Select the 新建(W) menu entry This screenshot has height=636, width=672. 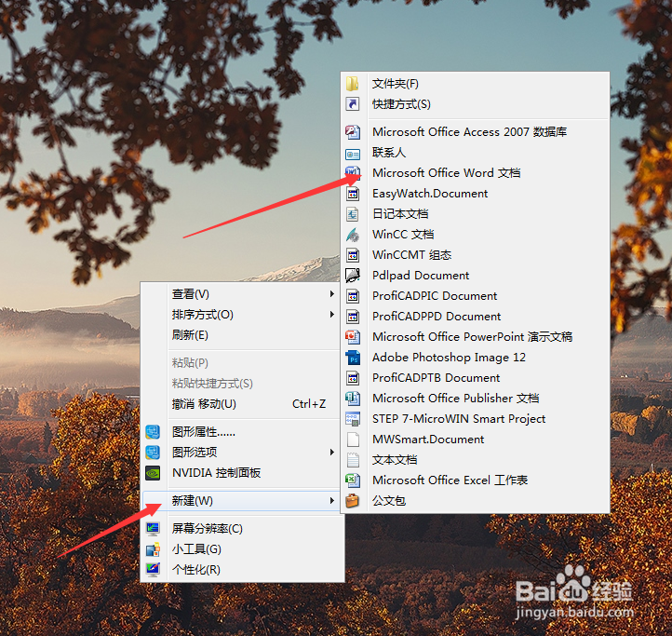tap(242, 501)
